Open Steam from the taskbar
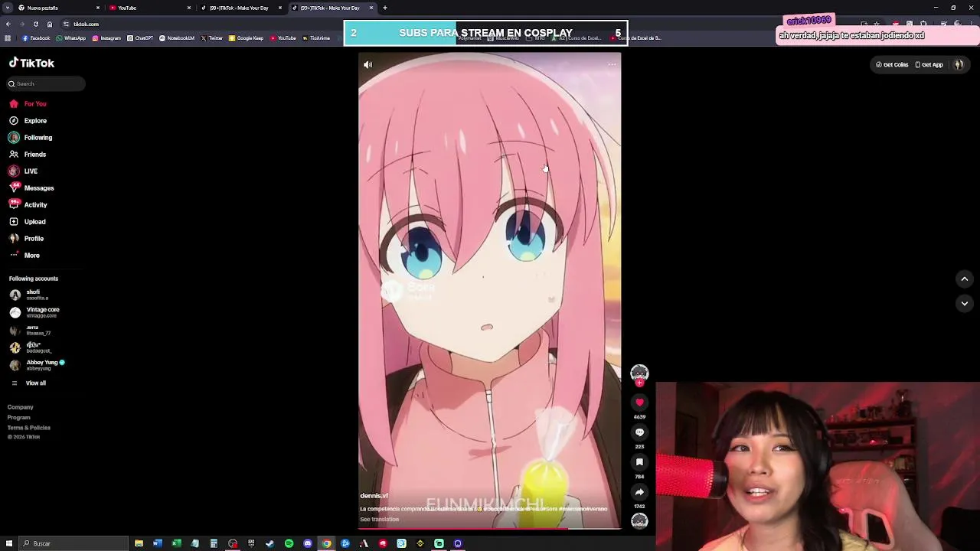The image size is (980, 551). coord(269,543)
